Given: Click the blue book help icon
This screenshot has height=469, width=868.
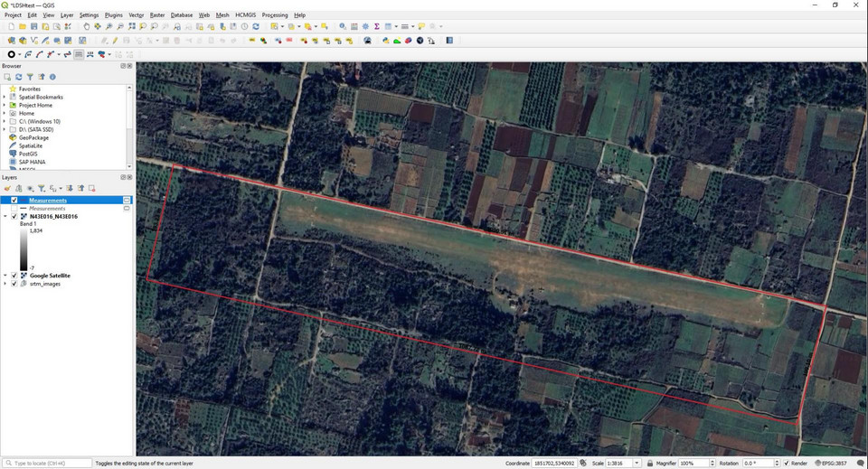Looking at the screenshot, I should pyautogui.click(x=449, y=41).
